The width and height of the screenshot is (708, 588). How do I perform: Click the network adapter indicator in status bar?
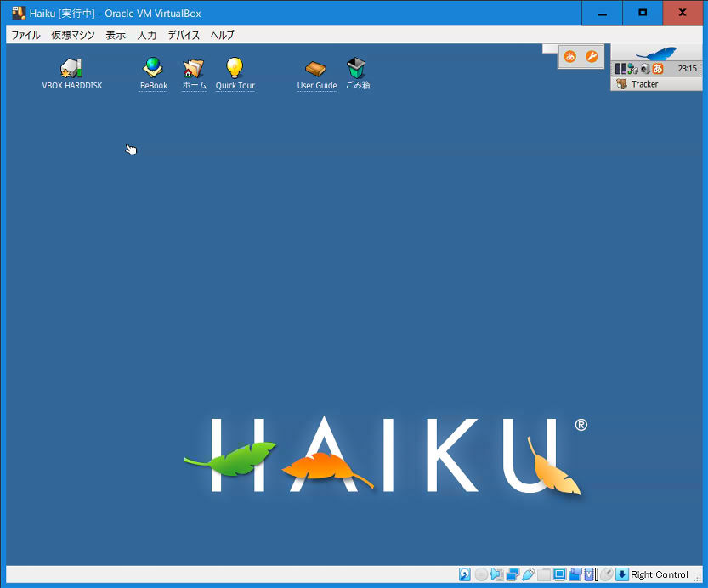[x=513, y=574]
